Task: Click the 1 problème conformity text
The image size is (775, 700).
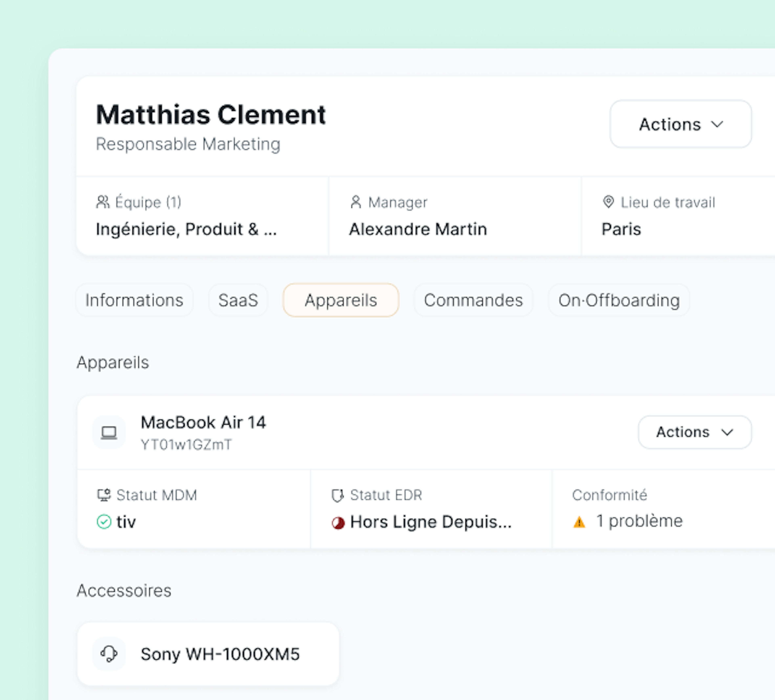Action: point(639,521)
